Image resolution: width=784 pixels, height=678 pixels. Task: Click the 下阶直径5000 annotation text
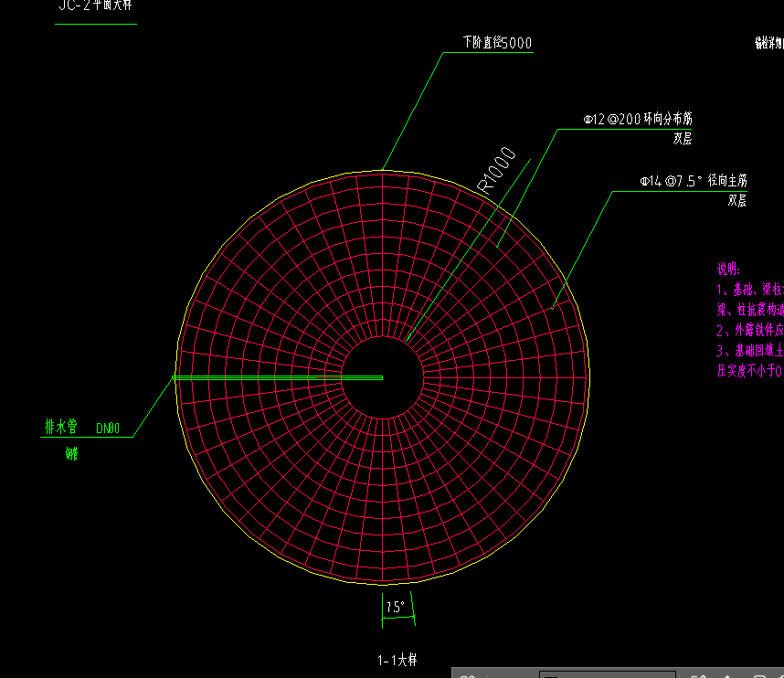click(497, 43)
